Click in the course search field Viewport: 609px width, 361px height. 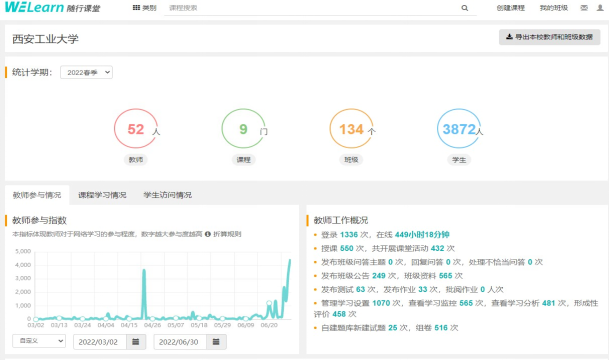click(312, 8)
